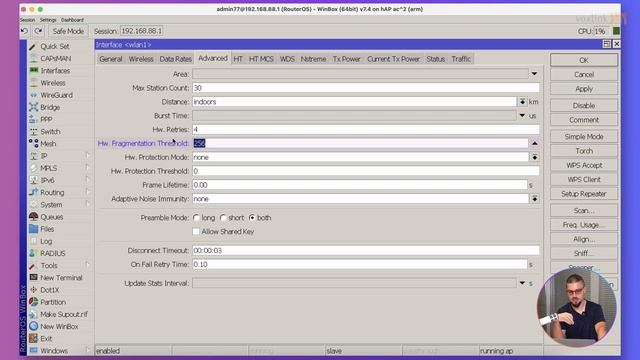
Task: Click Exit in the sidebar
Action: pos(46,339)
